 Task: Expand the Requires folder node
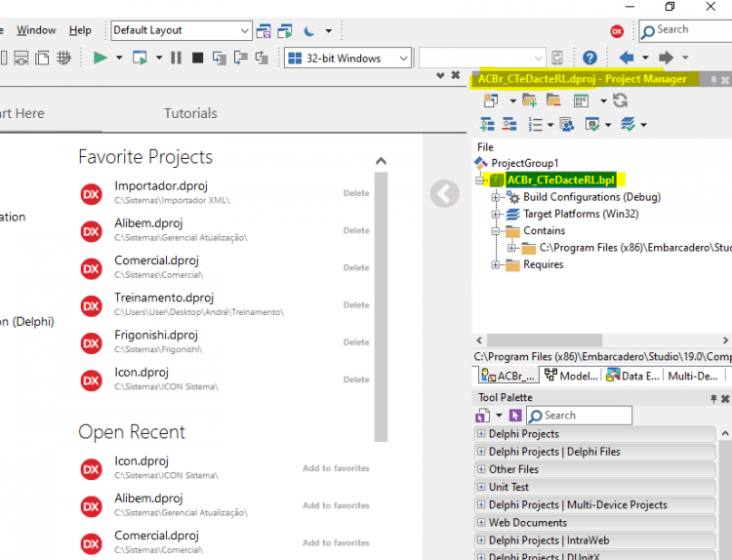click(x=495, y=265)
